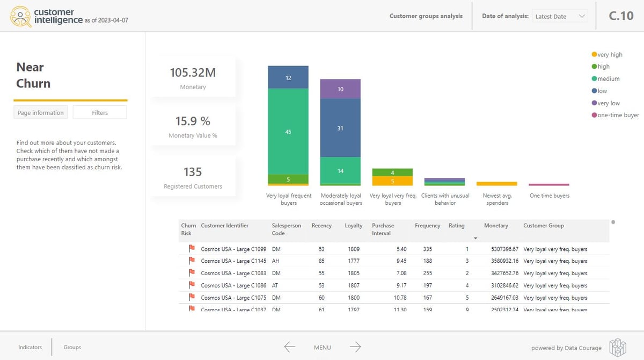Select the green bar segment labeled 45

[288, 132]
